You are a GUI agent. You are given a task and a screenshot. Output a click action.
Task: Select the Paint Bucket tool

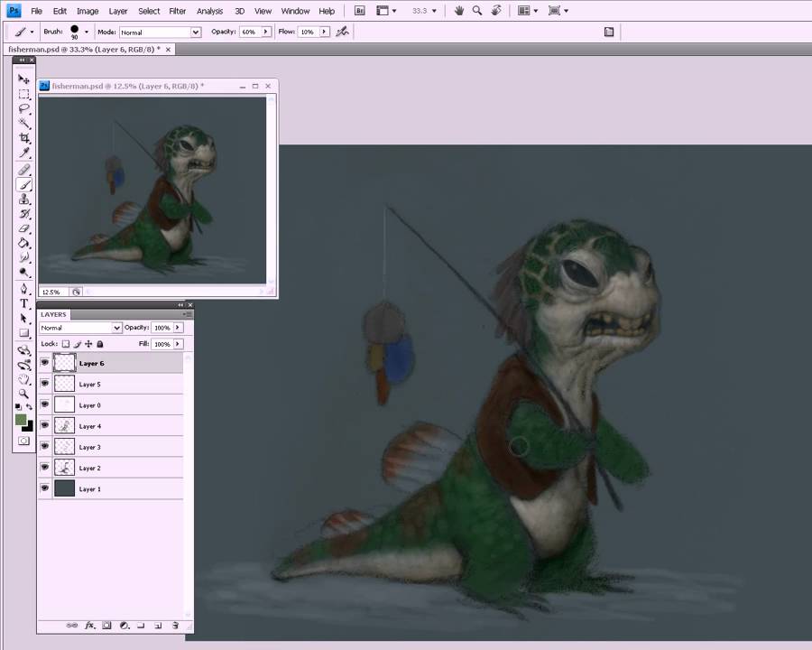[x=23, y=243]
